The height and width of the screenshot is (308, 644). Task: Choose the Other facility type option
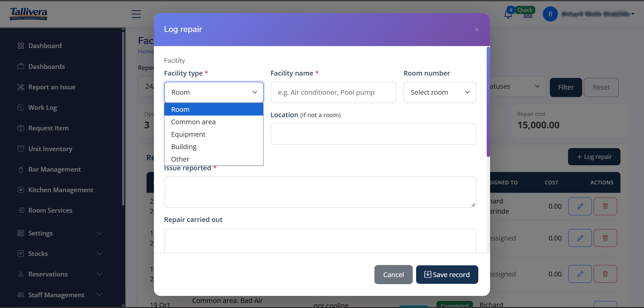point(214,159)
